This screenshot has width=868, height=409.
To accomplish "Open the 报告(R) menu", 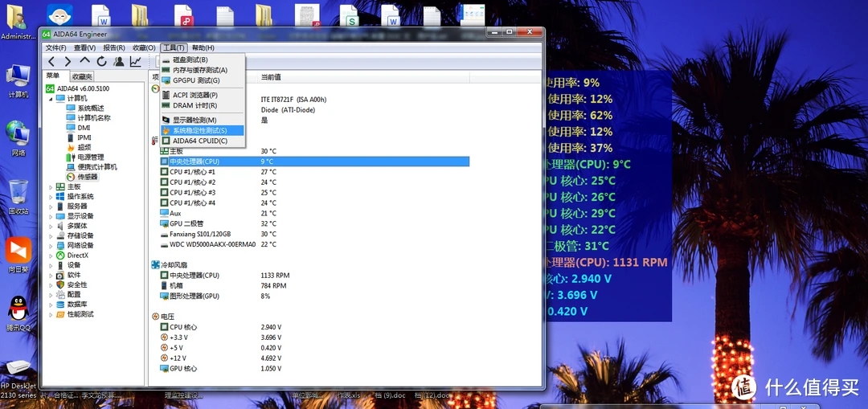I will (114, 48).
